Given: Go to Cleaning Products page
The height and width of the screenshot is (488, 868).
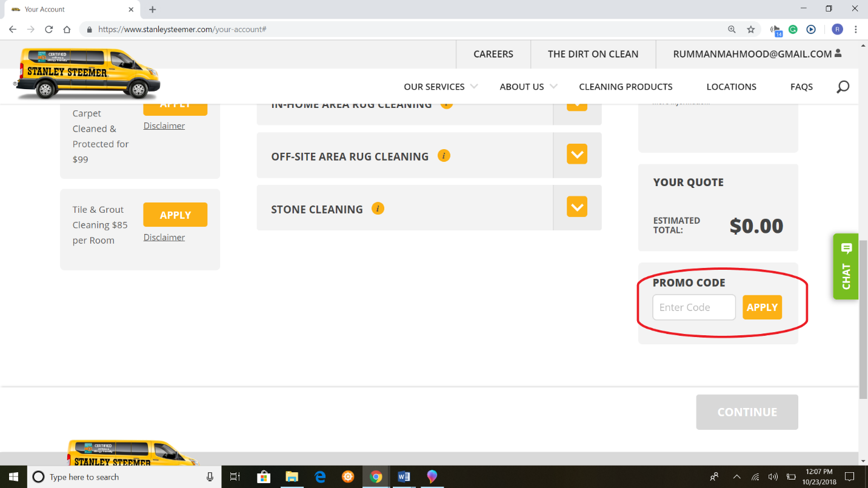Looking at the screenshot, I should point(626,87).
